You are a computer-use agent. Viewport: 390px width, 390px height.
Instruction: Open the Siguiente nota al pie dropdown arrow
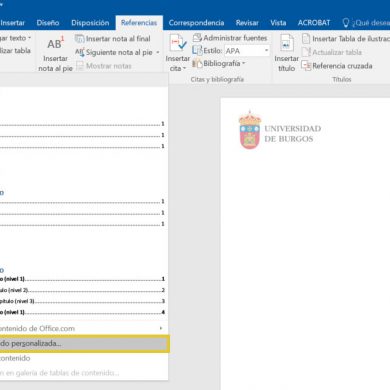point(158,53)
